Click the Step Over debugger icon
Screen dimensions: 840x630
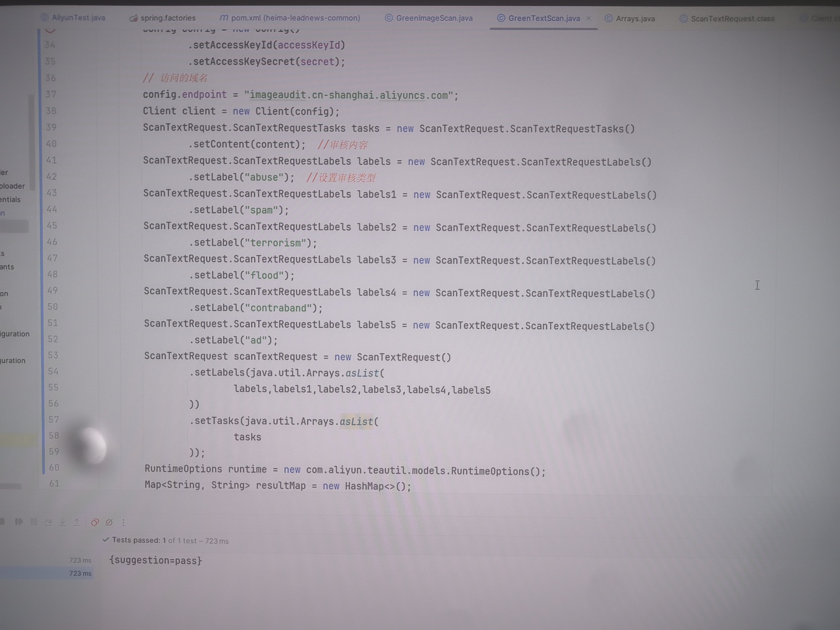[x=48, y=522]
